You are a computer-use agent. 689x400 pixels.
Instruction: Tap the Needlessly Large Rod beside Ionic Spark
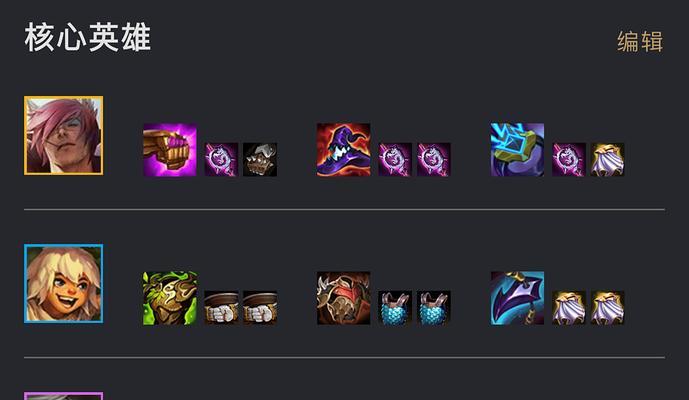[569, 159]
